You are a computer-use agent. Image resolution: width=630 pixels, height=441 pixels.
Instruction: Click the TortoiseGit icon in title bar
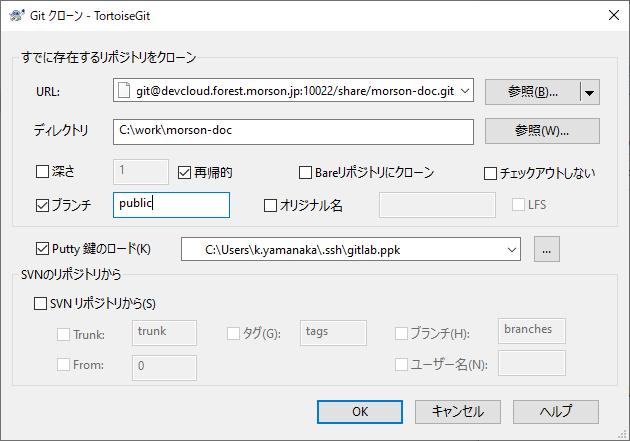(15, 15)
